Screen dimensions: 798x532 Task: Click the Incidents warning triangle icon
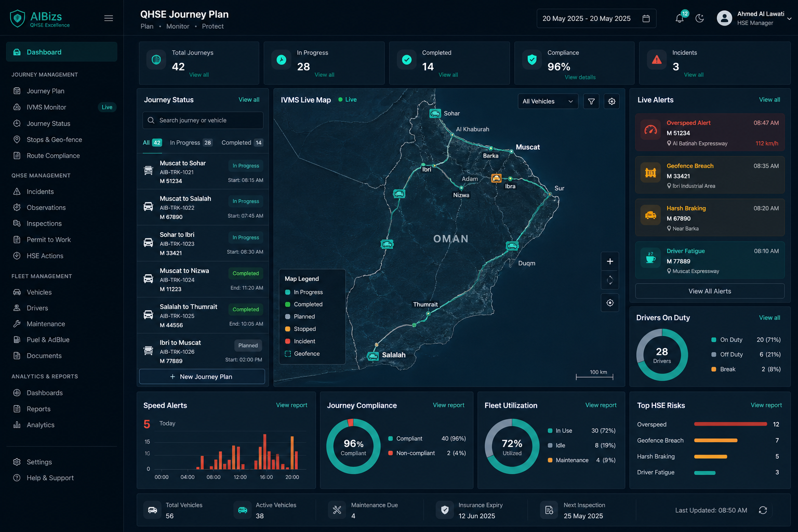click(x=657, y=60)
